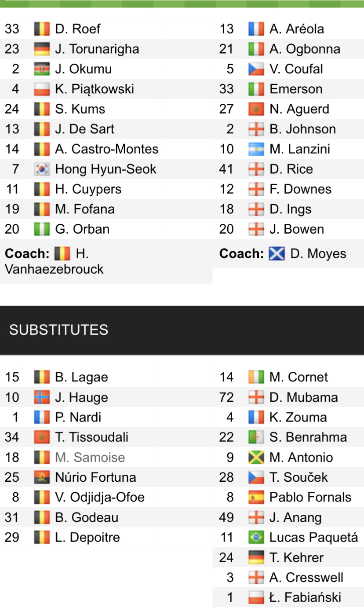Open J. Torunarigha's player page
The height and width of the screenshot is (612, 364).
(x=97, y=49)
